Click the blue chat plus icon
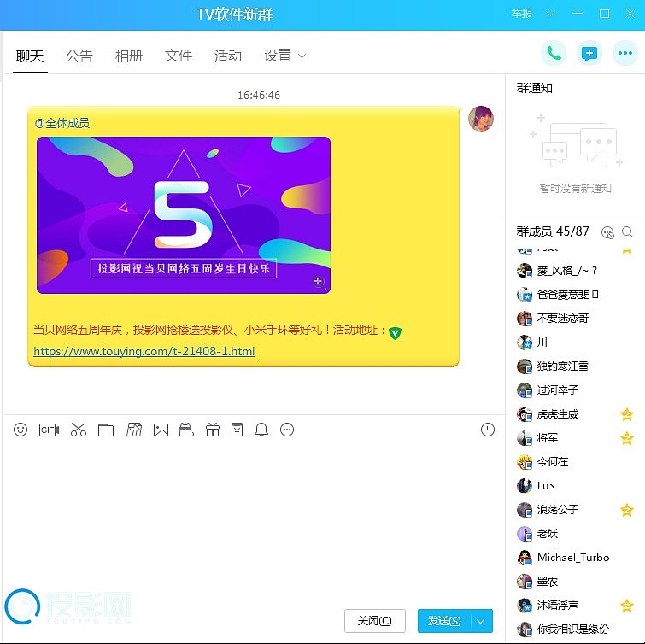The height and width of the screenshot is (644, 645). click(589, 53)
